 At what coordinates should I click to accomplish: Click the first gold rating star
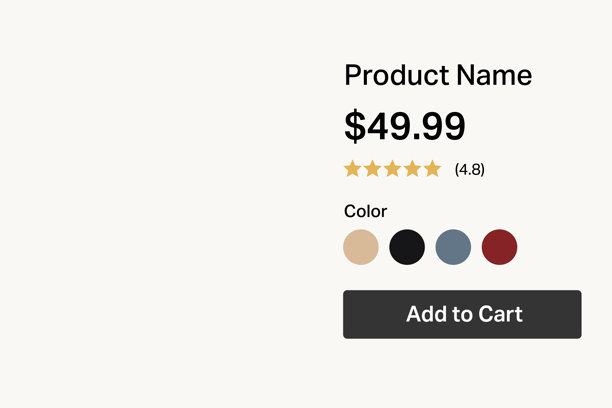pyautogui.click(x=352, y=169)
